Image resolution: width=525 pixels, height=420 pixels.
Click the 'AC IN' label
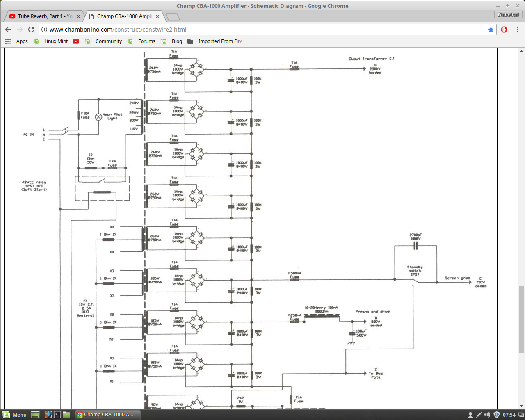(x=29, y=135)
